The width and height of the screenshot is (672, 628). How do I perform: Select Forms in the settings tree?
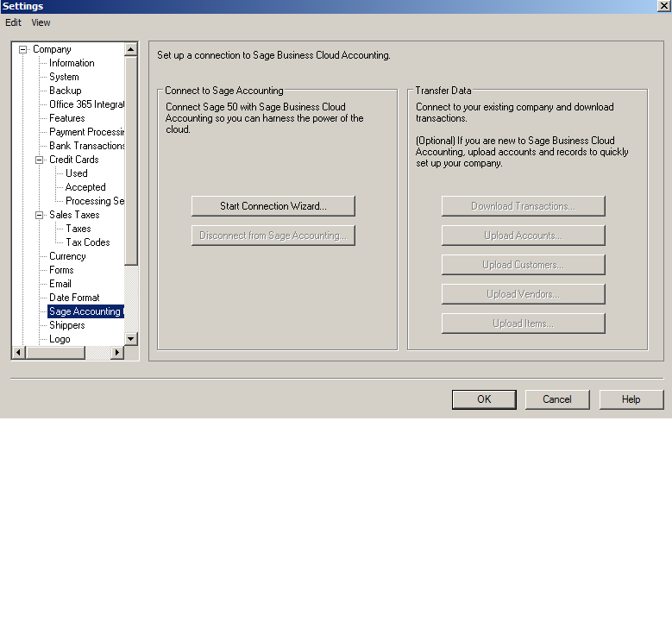[x=61, y=270]
